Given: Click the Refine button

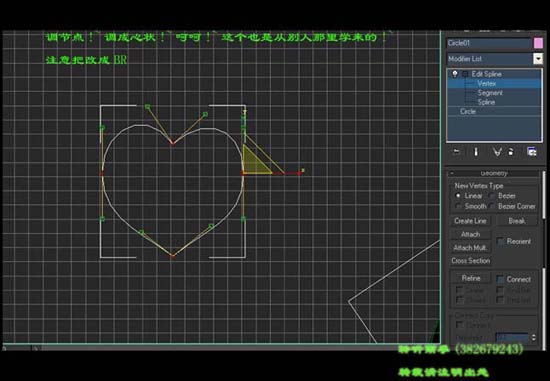Looking at the screenshot, I should pyautogui.click(x=471, y=278).
